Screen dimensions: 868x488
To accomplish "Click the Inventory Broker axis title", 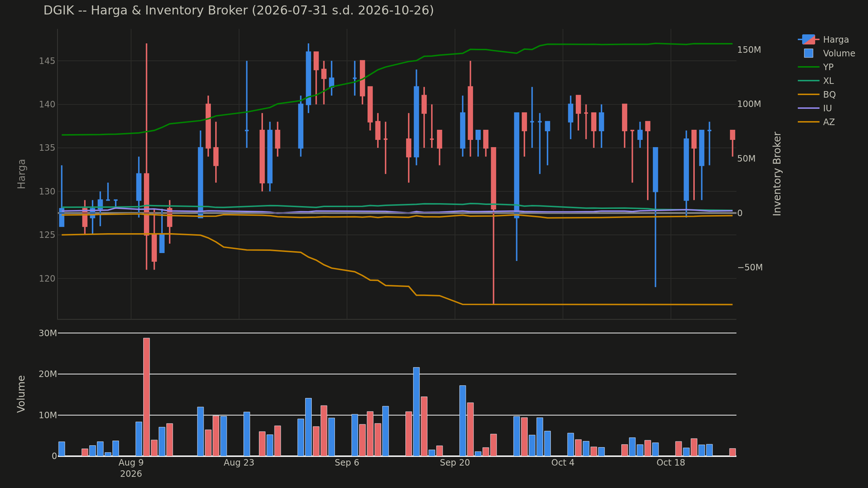I will [777, 174].
